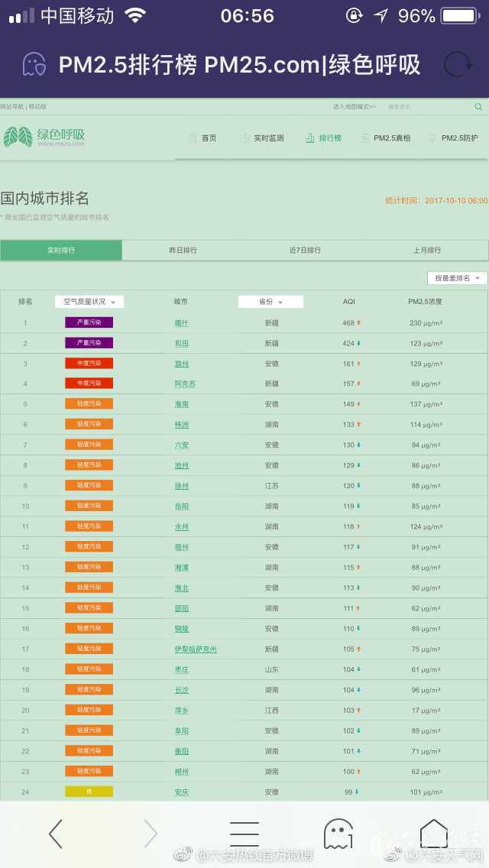
Task: Click the search magnifier icon
Action: [x=478, y=107]
